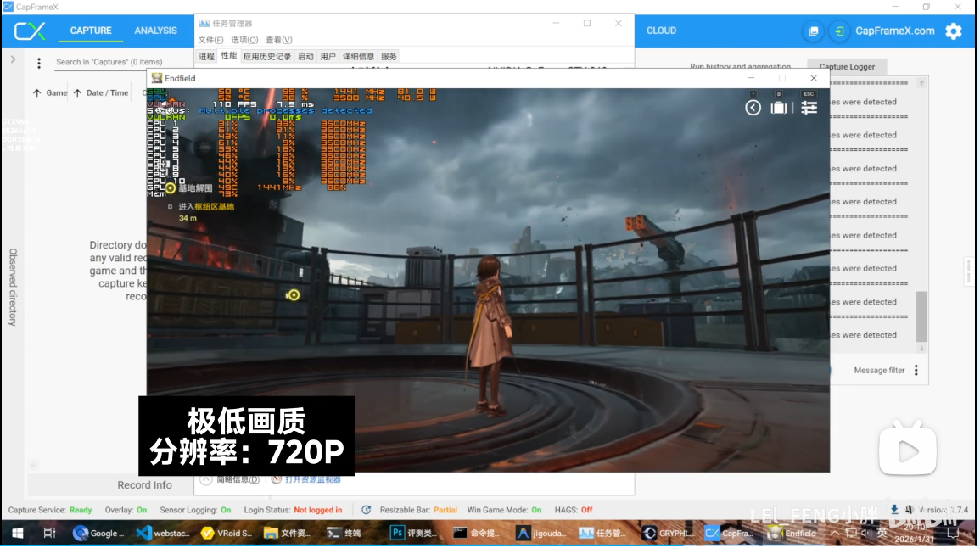Open Photoshop from taskbar
Image resolution: width=980 pixels, height=548 pixels.
tap(412, 534)
